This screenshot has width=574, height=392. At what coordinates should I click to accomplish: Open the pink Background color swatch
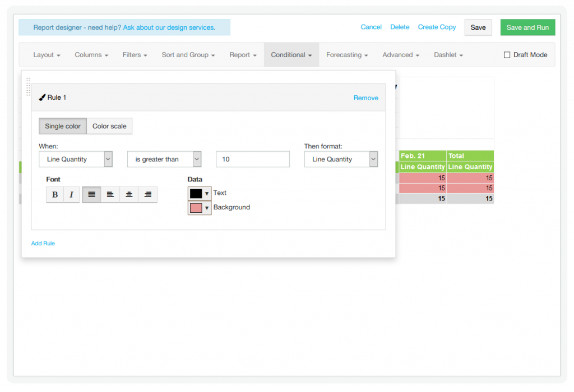coord(199,208)
